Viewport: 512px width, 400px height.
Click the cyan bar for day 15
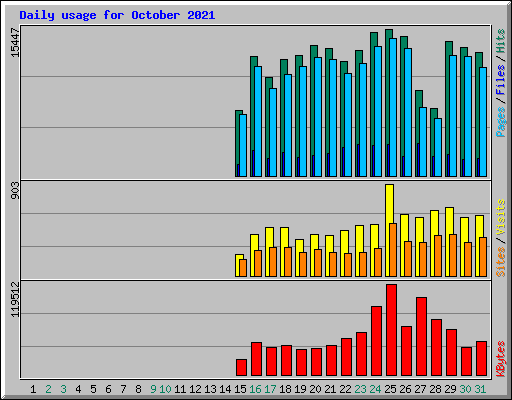(243, 145)
